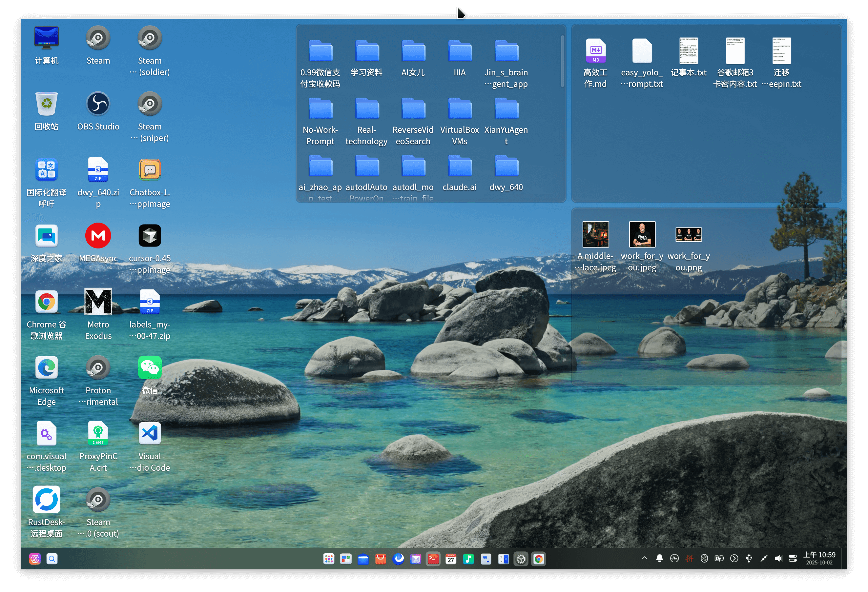The width and height of the screenshot is (868, 592).
Task: Select the dwy_640.zip archive icon
Action: coord(98,170)
